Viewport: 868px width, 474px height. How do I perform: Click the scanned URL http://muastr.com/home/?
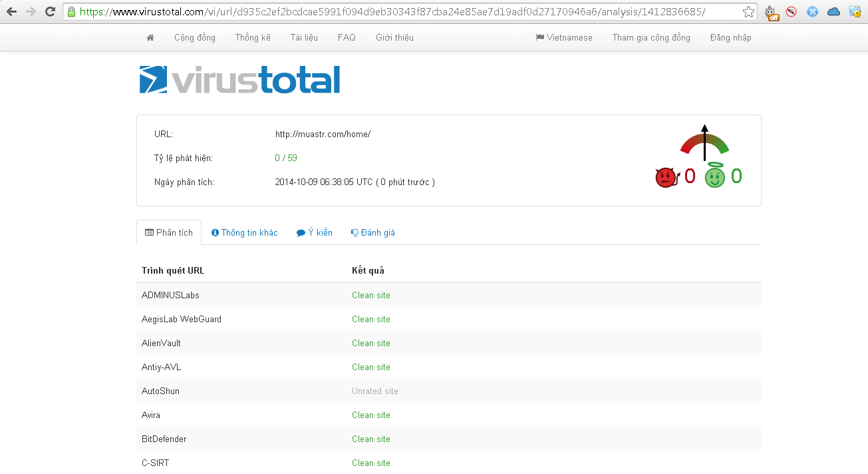[x=323, y=134]
